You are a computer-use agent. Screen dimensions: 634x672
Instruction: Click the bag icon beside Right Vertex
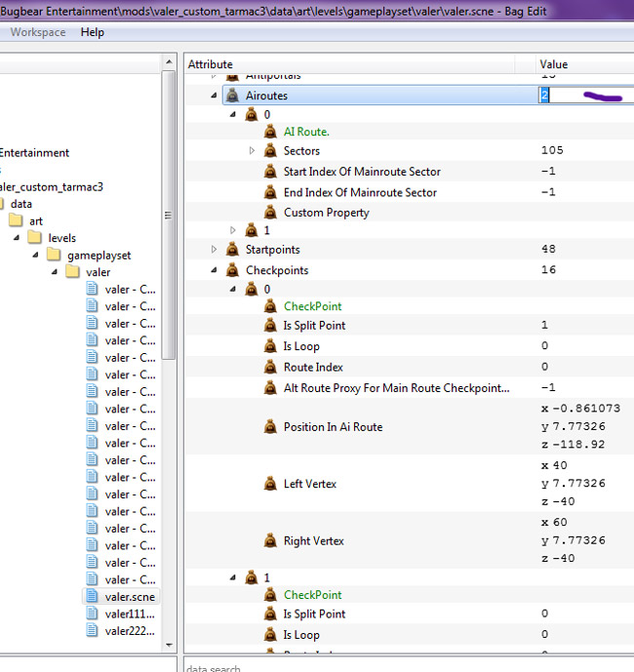coord(270,541)
